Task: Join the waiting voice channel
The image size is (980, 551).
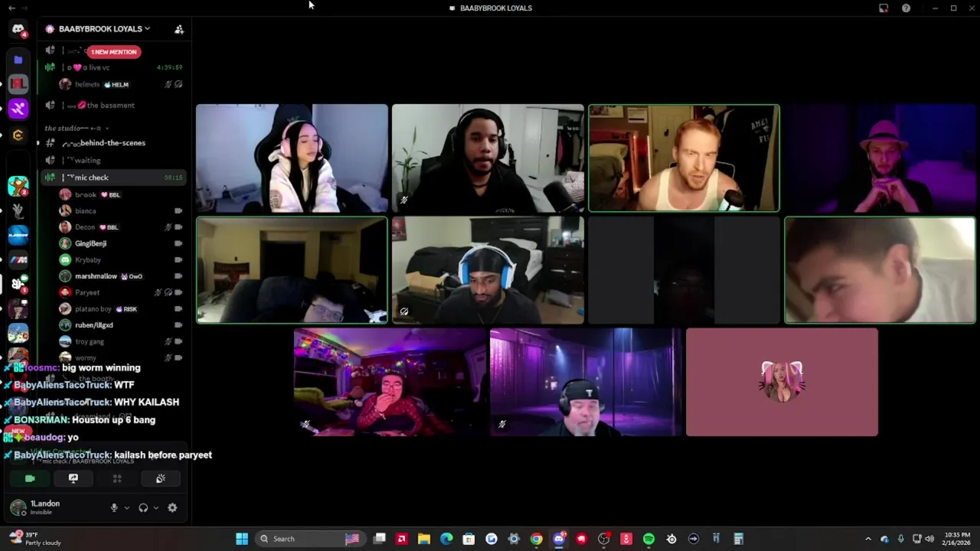Action: pyautogui.click(x=115, y=161)
